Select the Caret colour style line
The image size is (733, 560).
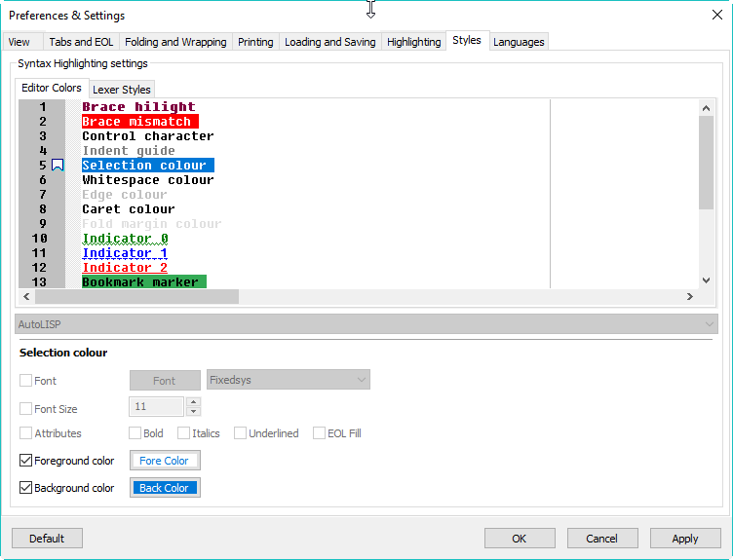point(129,208)
